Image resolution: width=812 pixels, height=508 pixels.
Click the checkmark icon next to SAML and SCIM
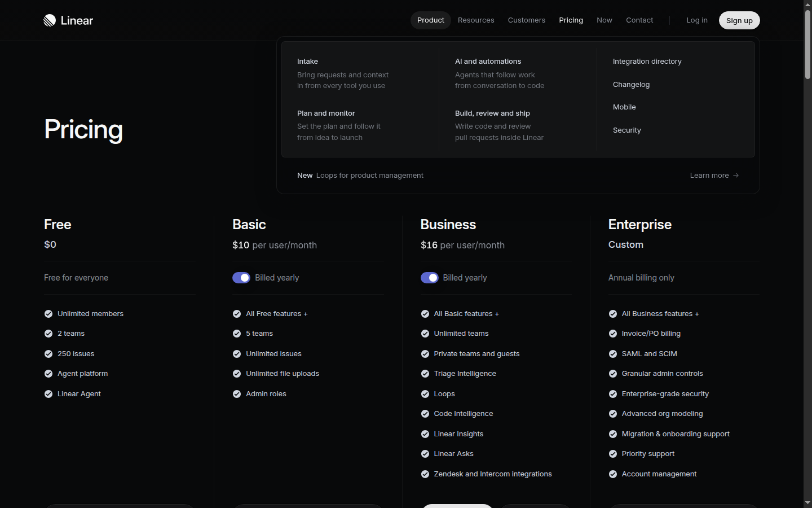(x=613, y=354)
